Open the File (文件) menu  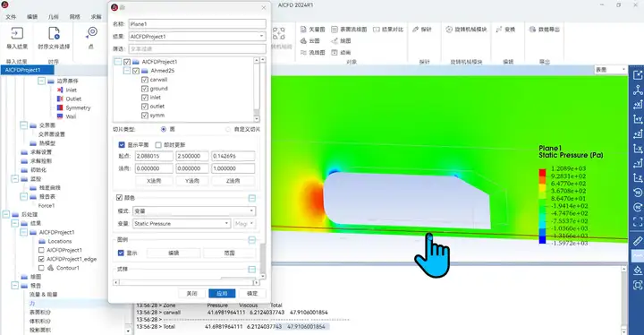[11, 17]
